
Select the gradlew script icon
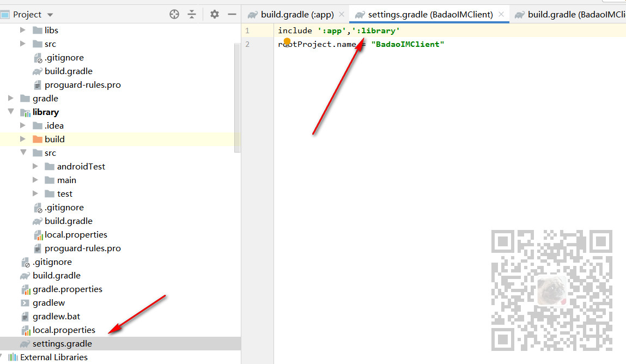point(25,303)
